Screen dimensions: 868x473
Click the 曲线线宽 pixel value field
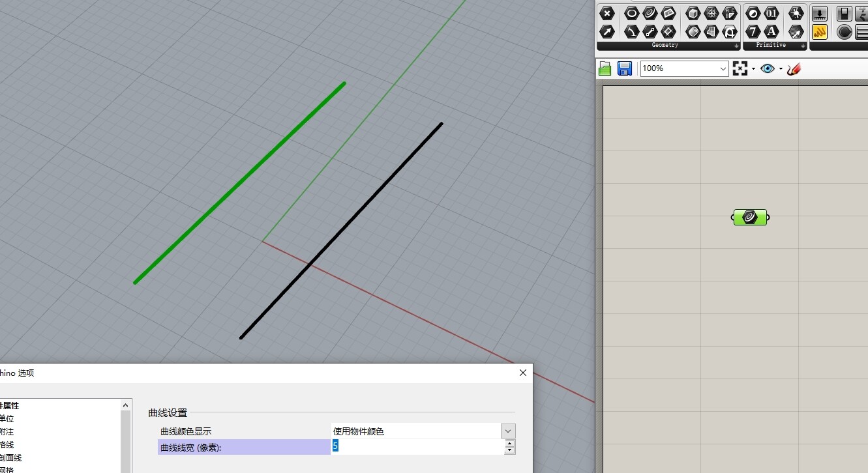tap(417, 446)
